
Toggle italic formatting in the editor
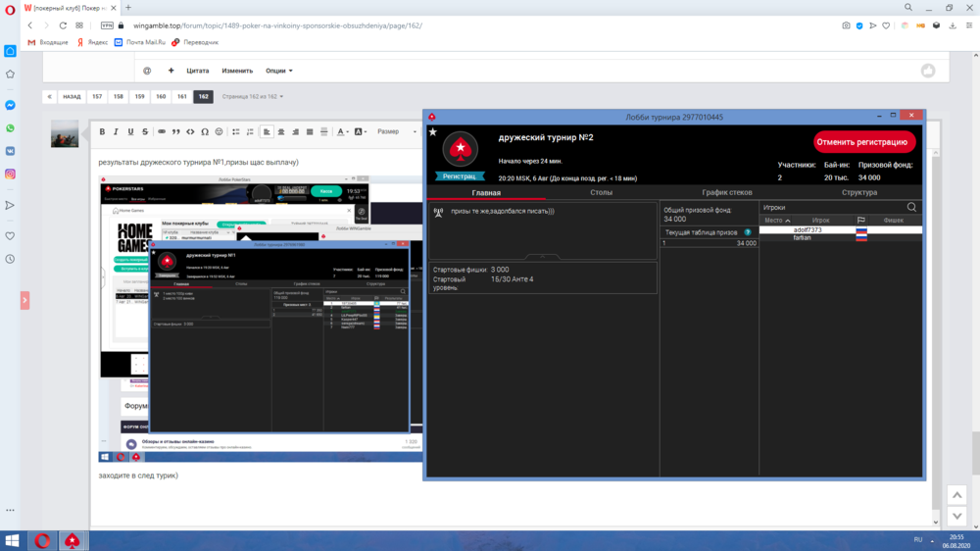(x=116, y=131)
